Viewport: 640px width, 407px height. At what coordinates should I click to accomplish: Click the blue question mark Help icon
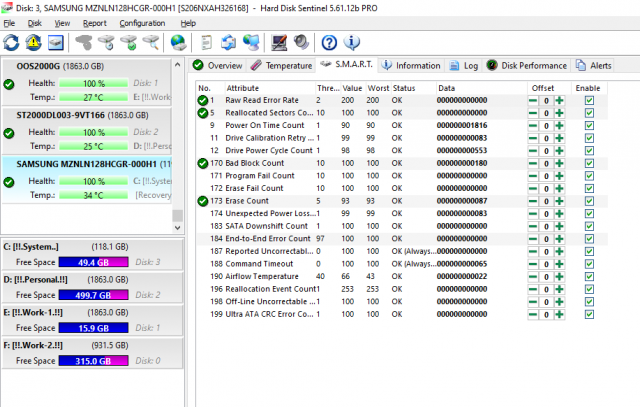(x=328, y=42)
